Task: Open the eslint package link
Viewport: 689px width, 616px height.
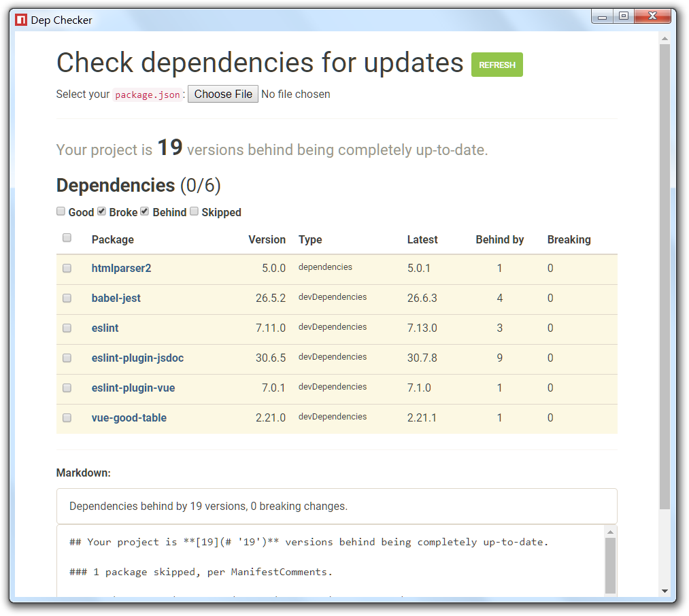Action: [105, 328]
